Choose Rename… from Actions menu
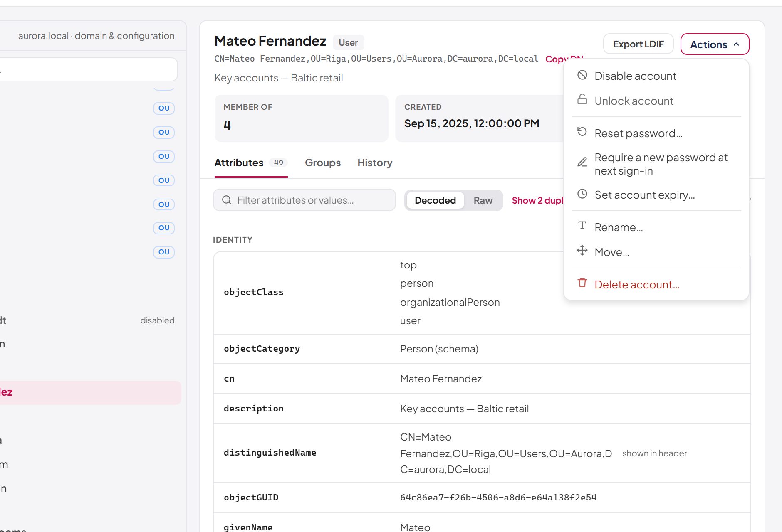This screenshot has height=532, width=782. click(x=656, y=227)
